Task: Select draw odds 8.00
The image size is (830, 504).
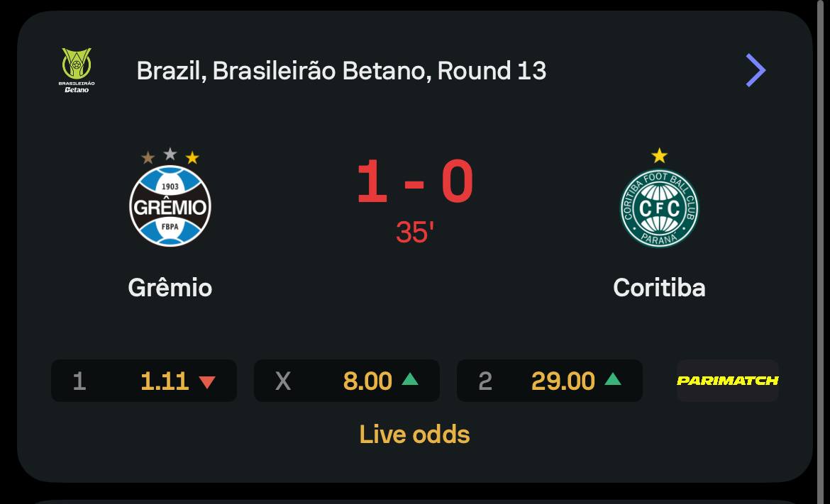Action: (347, 381)
